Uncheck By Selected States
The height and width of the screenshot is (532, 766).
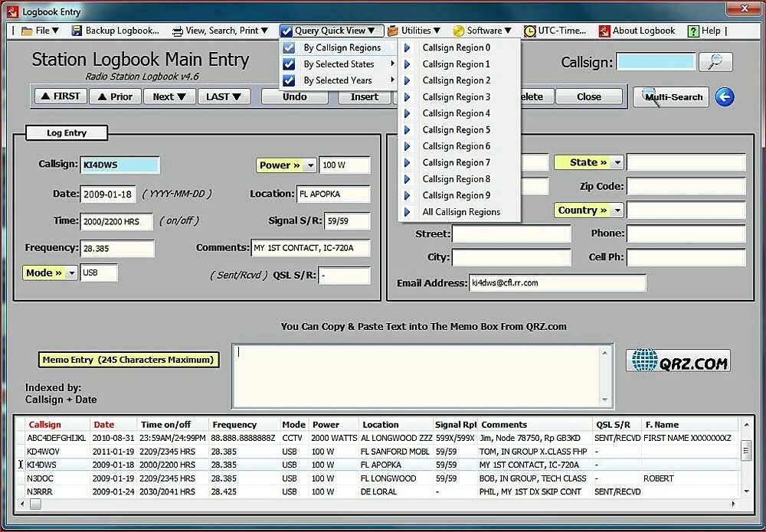click(288, 64)
